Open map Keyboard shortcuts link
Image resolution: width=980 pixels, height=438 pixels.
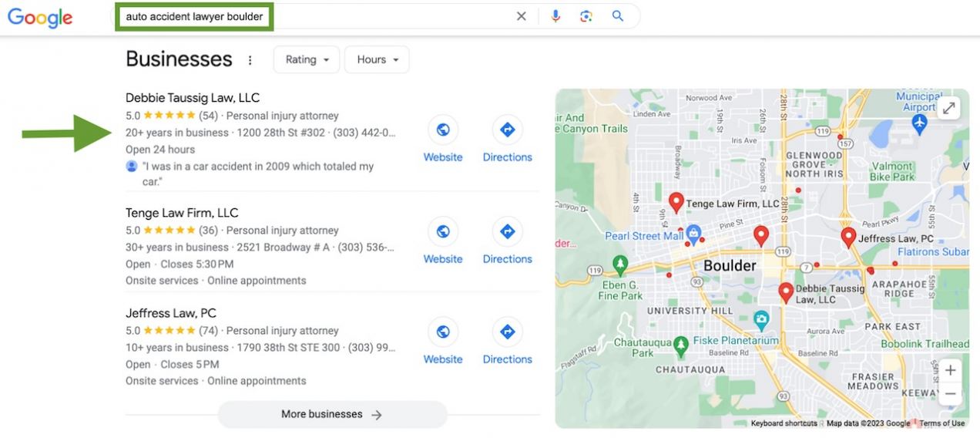(784, 423)
